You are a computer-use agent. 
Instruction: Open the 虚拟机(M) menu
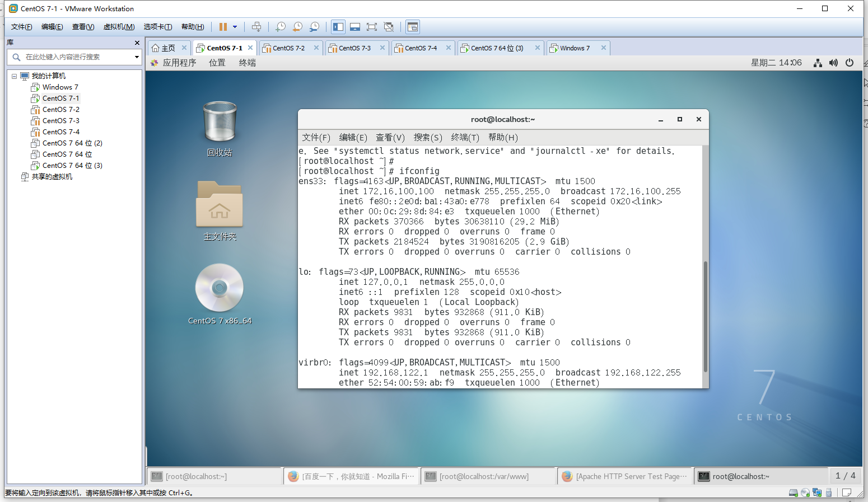coord(119,27)
